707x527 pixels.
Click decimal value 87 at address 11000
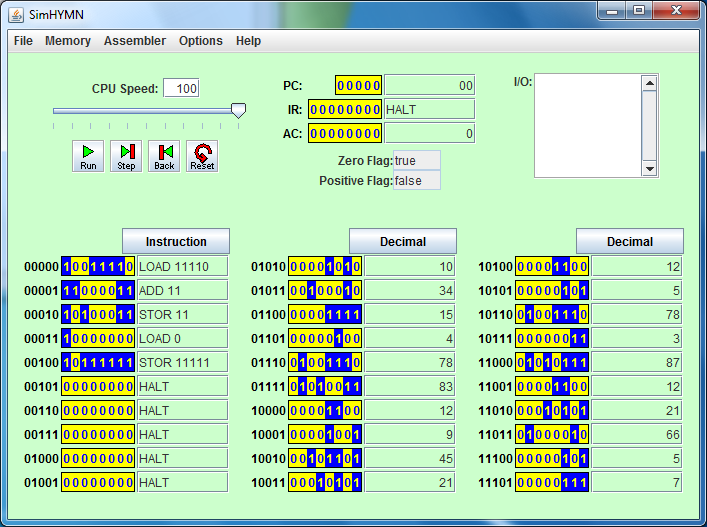[637, 362]
